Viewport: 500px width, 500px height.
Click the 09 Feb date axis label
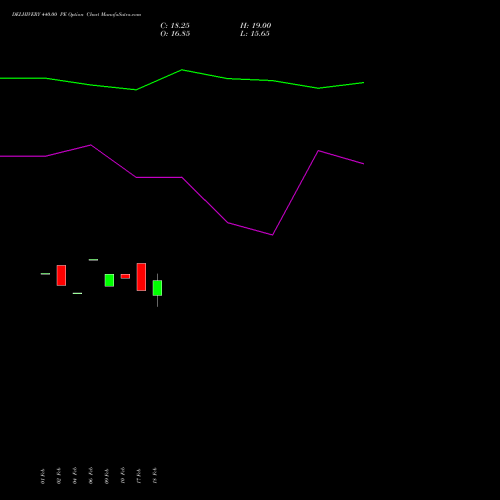(107, 476)
